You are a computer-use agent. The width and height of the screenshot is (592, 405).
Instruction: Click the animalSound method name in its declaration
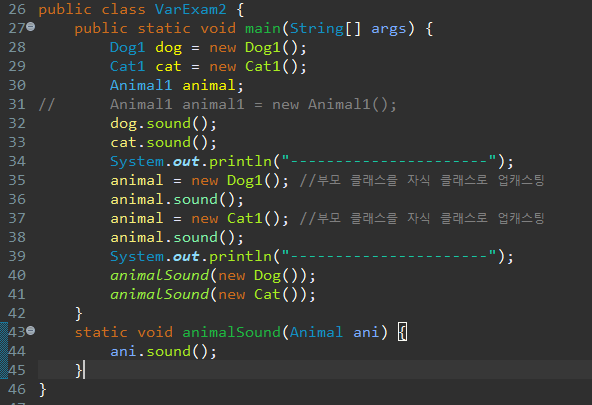click(x=231, y=333)
